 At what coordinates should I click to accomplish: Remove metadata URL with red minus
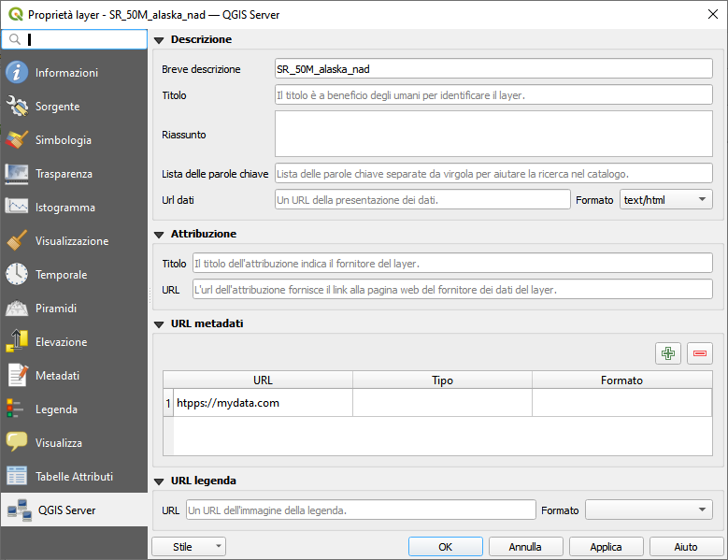pyautogui.click(x=700, y=353)
